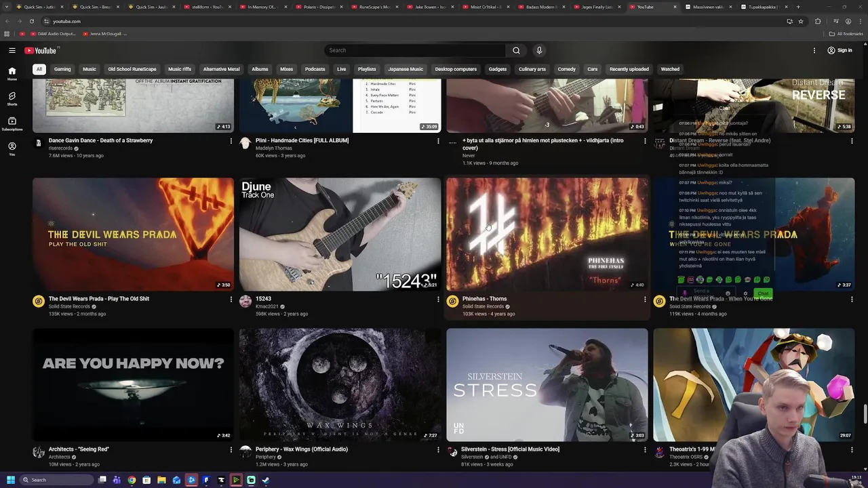The width and height of the screenshot is (868, 488).
Task: Open File Explorer from the taskbar
Action: tap(161, 480)
